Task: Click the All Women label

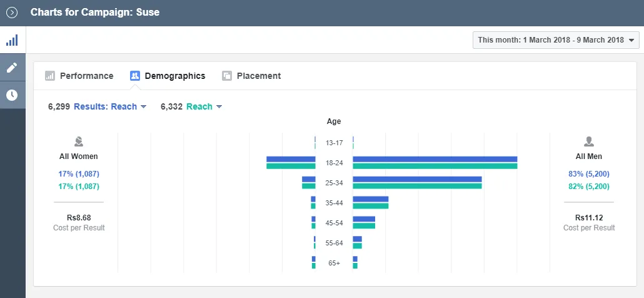Action: [x=79, y=156]
